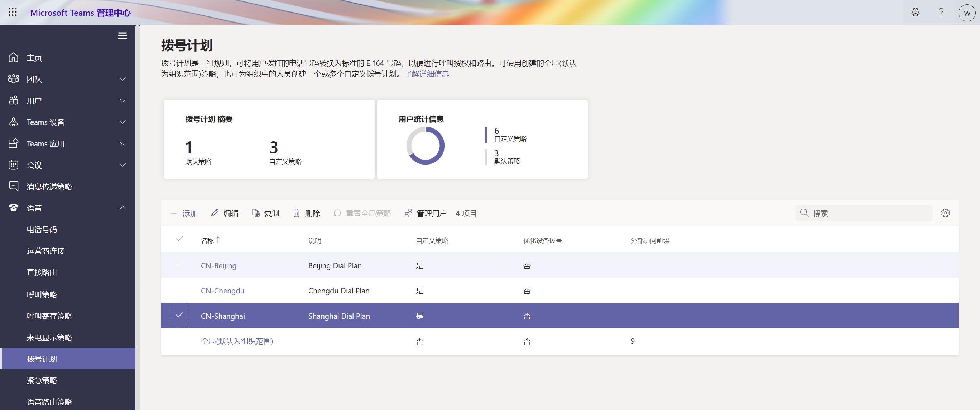This screenshot has width=980, height=410.
Task: Select the CN-Beijing row checkbox
Action: click(179, 265)
